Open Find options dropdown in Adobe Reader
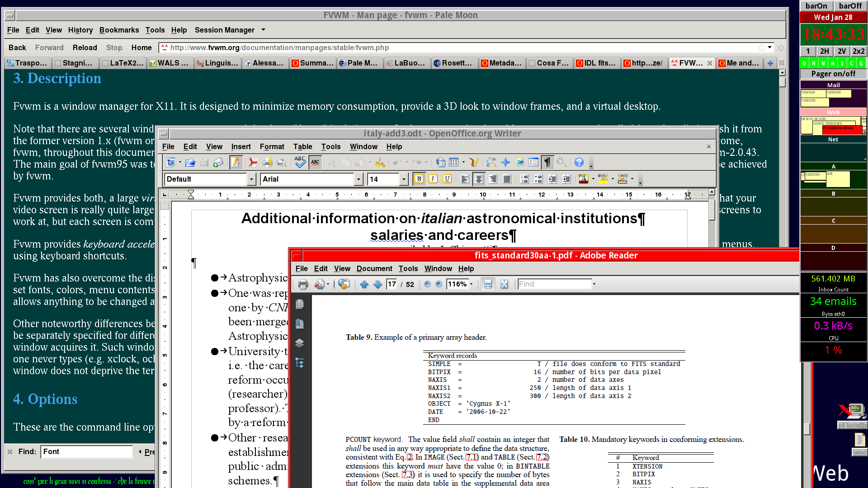Screen dimensions: 868x488 [x=594, y=284]
